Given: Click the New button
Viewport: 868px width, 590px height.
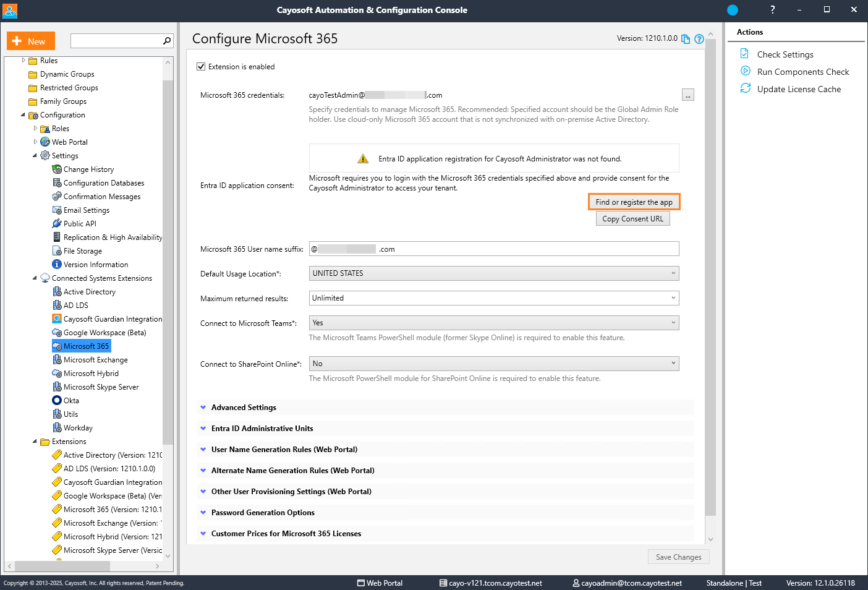Looking at the screenshot, I should point(31,41).
